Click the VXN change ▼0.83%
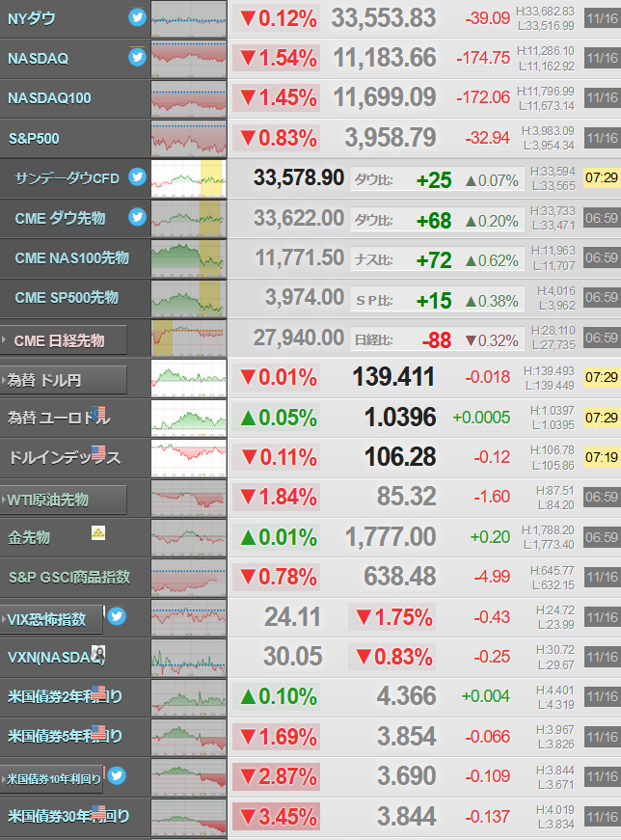The height and width of the screenshot is (840, 621). (x=392, y=657)
